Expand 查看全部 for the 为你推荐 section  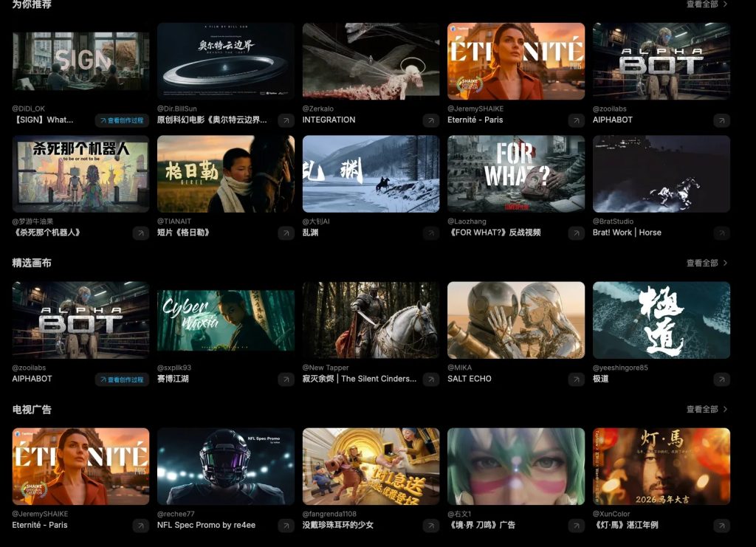(x=707, y=4)
